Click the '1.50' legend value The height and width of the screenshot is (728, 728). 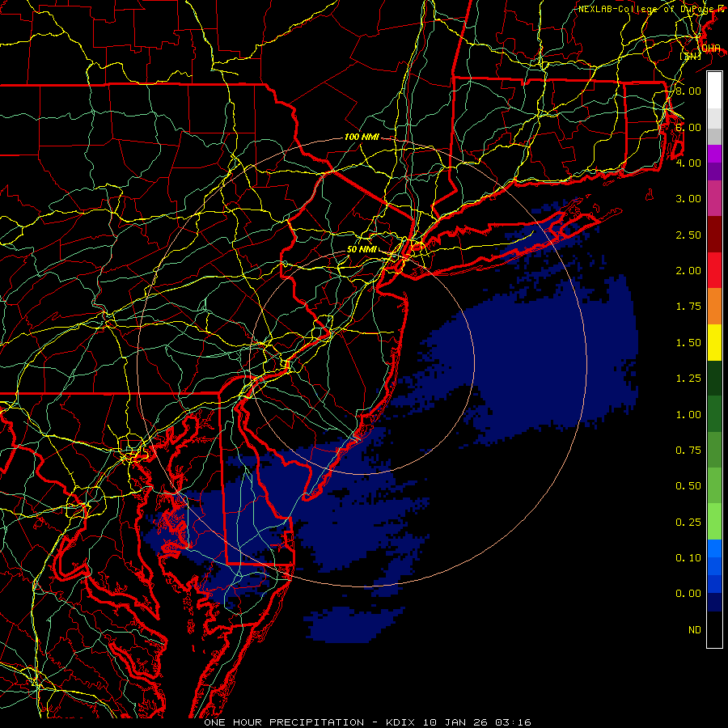point(688,343)
